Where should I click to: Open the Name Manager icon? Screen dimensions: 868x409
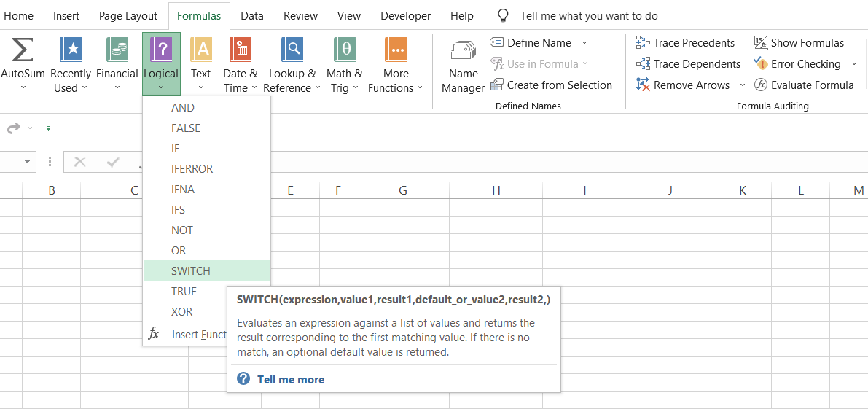464,52
